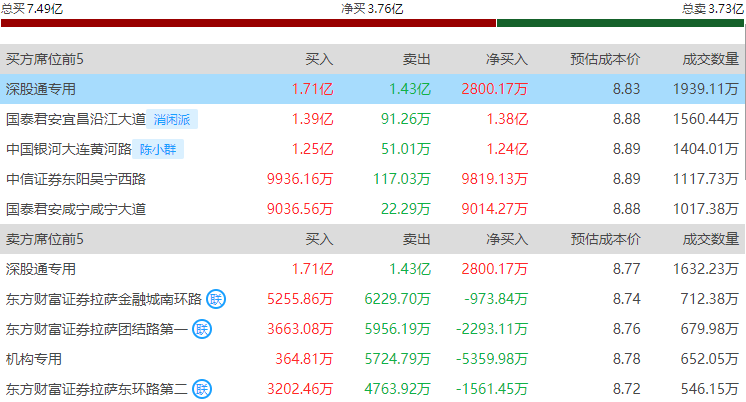Open 国泰君安咸宁咸宁大道 seat name
The height and width of the screenshot is (402, 746).
(76, 209)
